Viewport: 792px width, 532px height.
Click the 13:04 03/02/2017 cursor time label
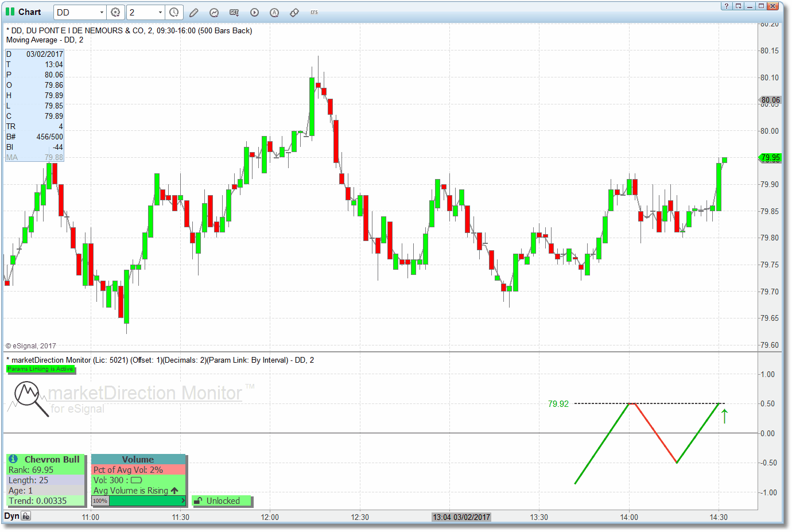[x=461, y=517]
